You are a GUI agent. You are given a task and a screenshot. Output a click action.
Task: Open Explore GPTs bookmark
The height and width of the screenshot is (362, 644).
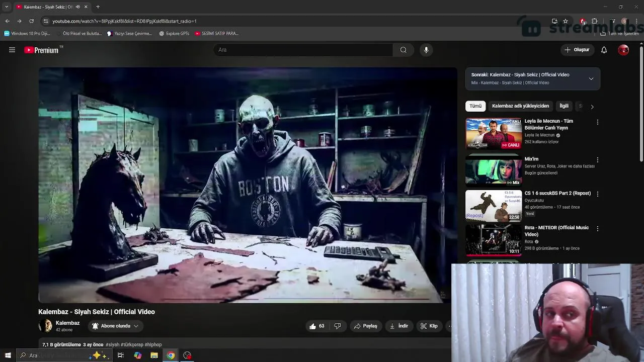pos(174,34)
